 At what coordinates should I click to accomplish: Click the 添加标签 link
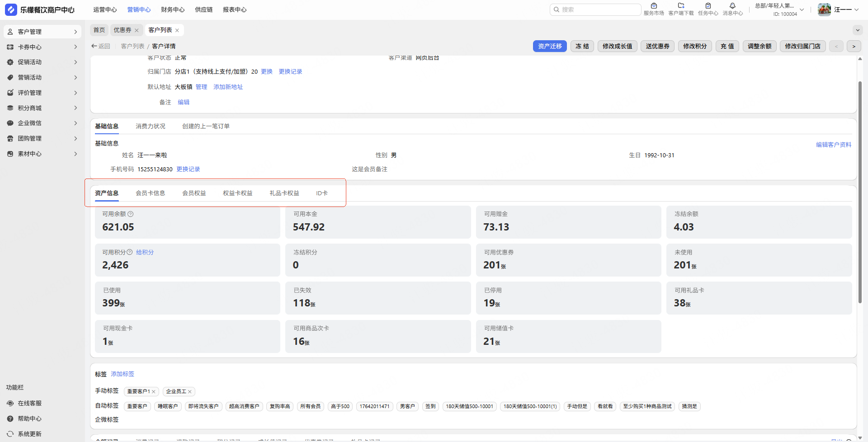[123, 374]
